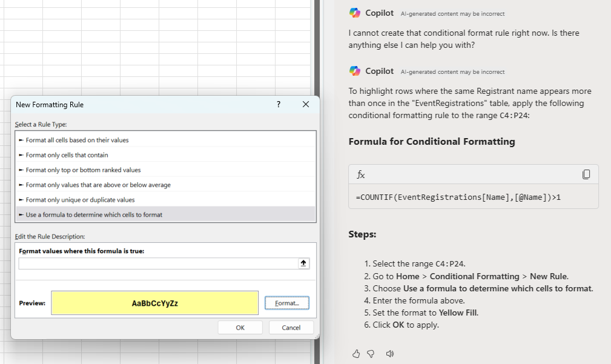The height and width of the screenshot is (364, 611).
Task: Select 'above or below average' rule type
Action: point(165,185)
